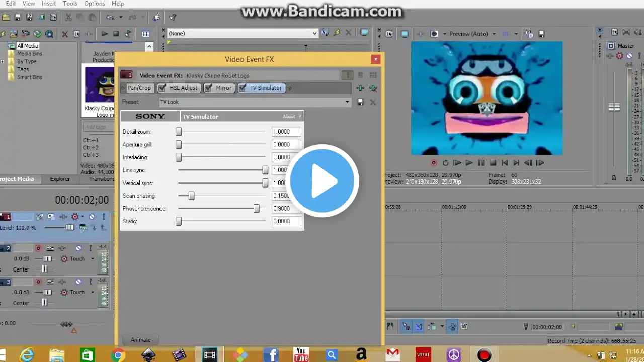Expand the By Type media tree node
The image size is (644, 362).
(2, 62)
